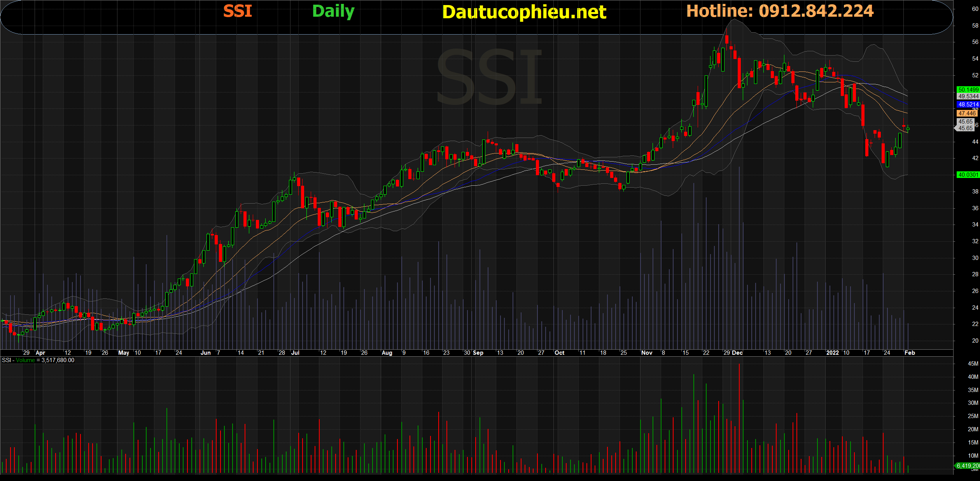Image resolution: width=980 pixels, height=481 pixels.
Task: Open the Dautucophieu.net link in header
Action: point(524,12)
